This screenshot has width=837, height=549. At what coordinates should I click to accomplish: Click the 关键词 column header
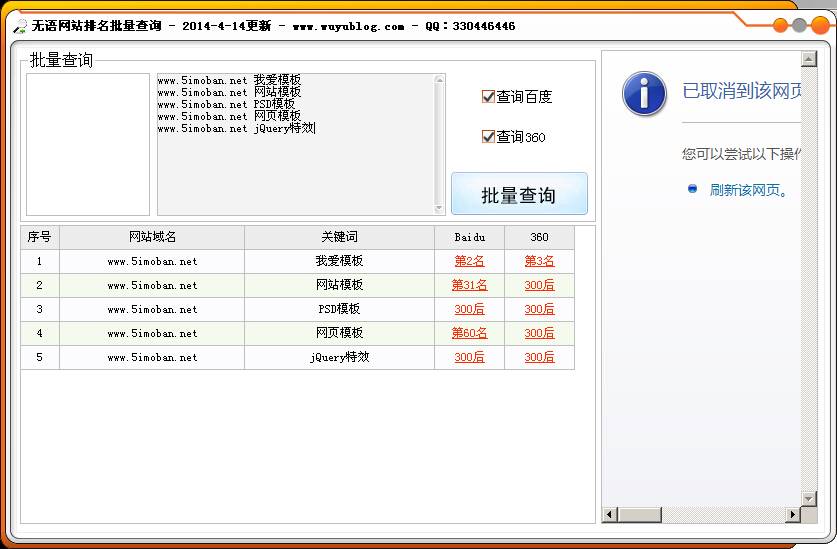(339, 237)
